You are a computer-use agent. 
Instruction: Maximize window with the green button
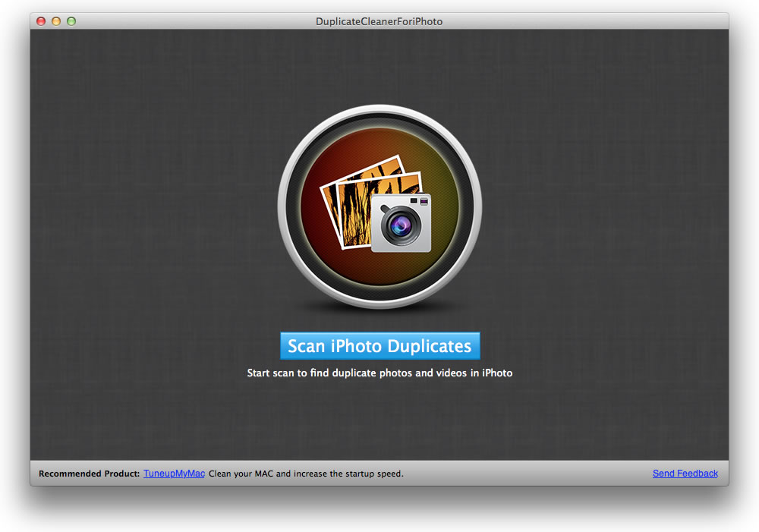71,21
